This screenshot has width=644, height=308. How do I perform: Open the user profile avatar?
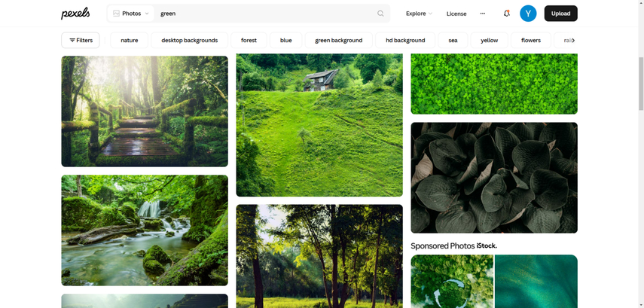click(528, 14)
